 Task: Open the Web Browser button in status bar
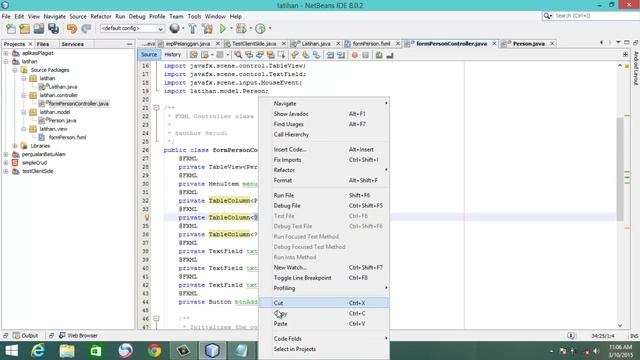tap(78, 336)
